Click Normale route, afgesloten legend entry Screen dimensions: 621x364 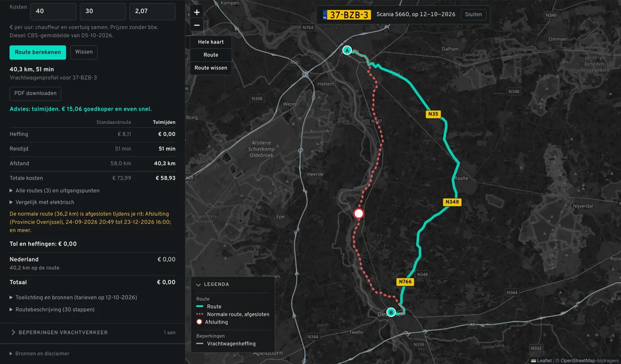[233, 314]
